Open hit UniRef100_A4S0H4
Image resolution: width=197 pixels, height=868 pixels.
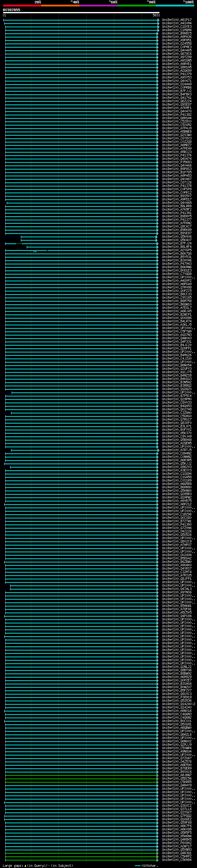(x=176, y=23)
